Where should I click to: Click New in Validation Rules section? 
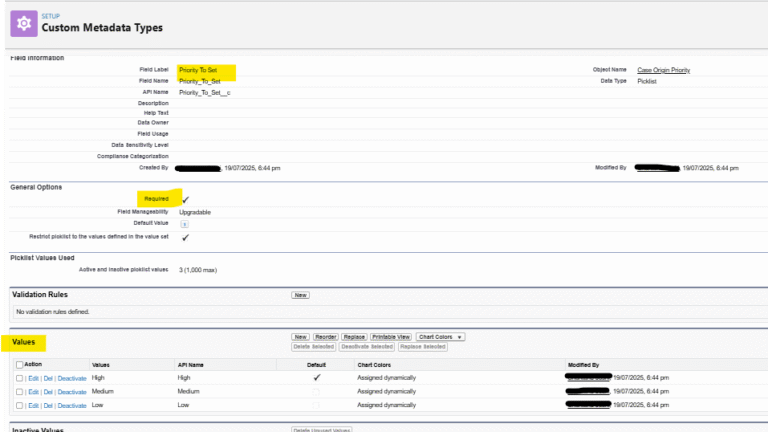coord(300,295)
